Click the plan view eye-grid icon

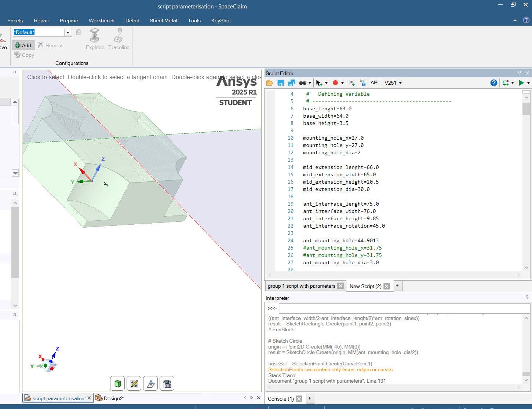[x=167, y=383]
